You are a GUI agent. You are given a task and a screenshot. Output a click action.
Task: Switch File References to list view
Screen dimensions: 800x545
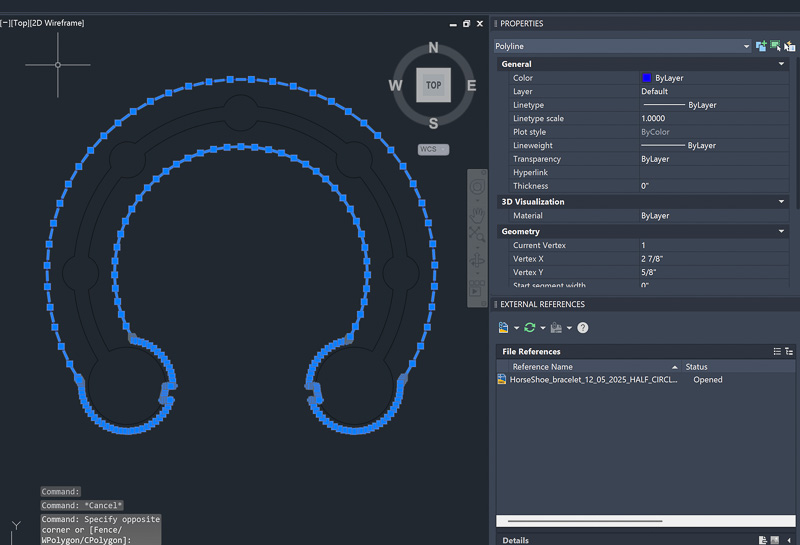coord(777,351)
